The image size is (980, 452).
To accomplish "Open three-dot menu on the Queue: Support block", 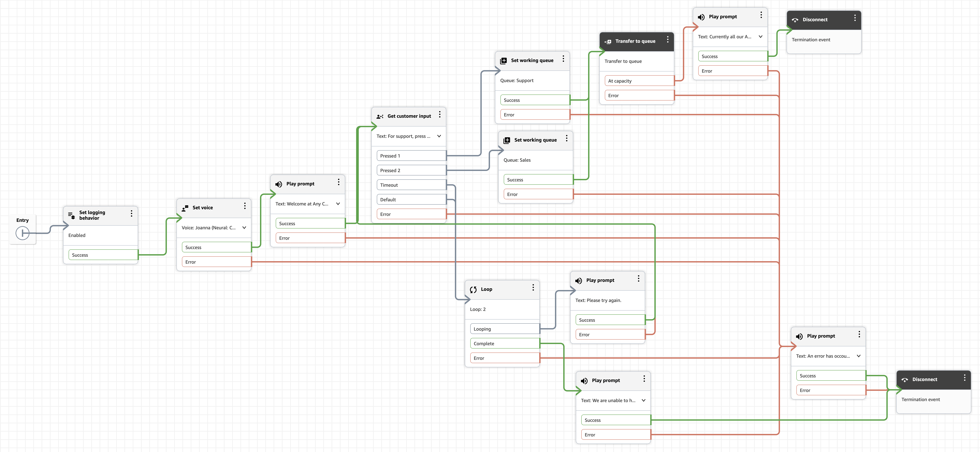I will tap(563, 59).
